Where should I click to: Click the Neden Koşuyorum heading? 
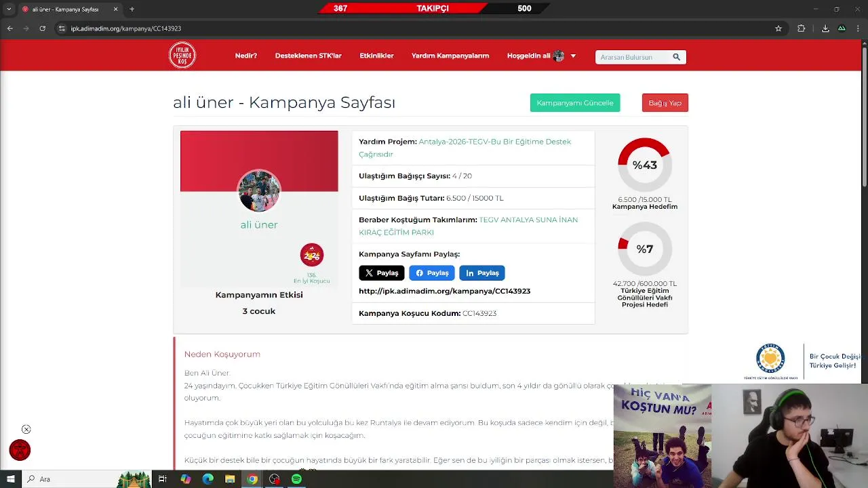coord(222,354)
